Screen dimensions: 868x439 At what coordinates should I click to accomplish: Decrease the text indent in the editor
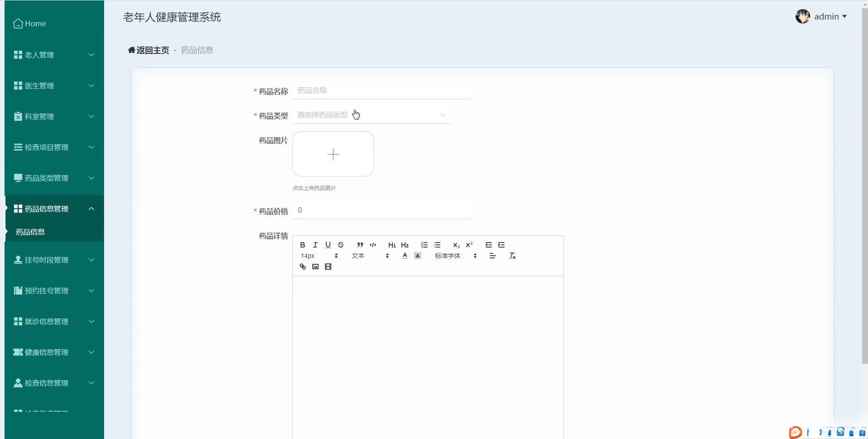488,245
